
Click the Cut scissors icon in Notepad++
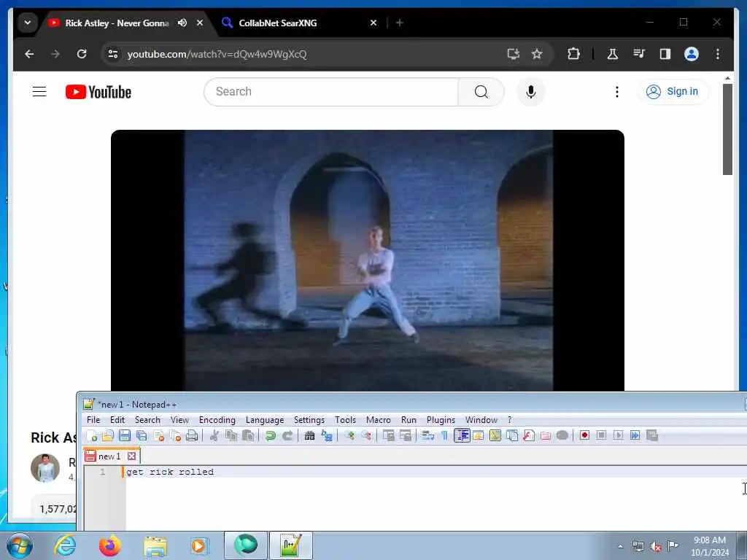tap(214, 435)
